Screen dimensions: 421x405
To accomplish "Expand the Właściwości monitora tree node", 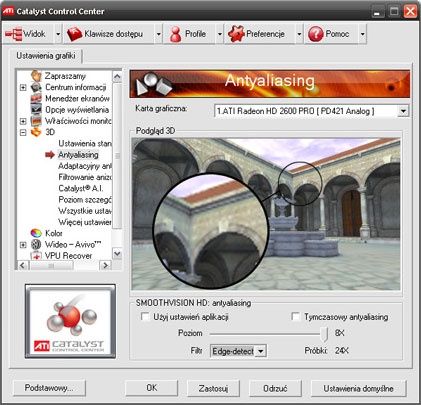I will 23,121.
